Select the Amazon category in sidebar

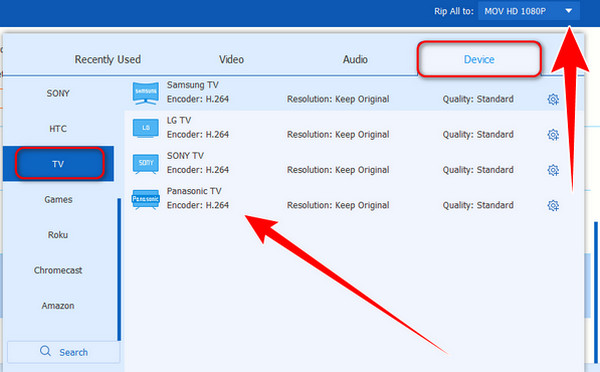58,306
